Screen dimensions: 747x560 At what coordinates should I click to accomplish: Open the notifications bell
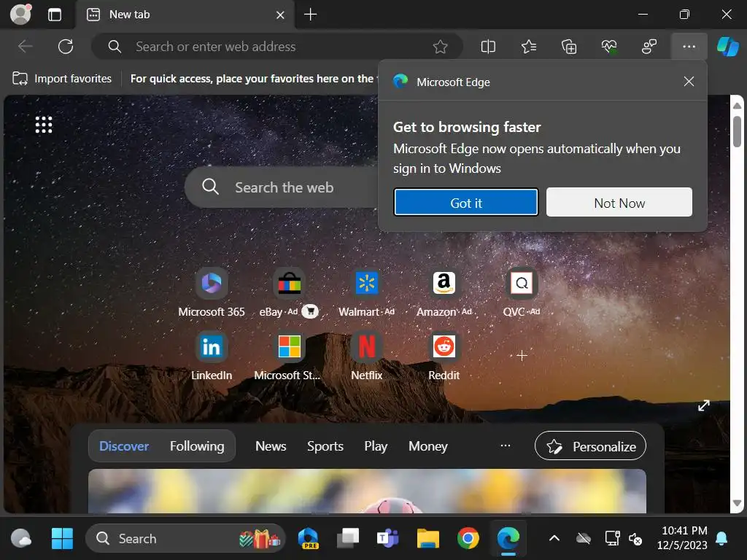[x=721, y=539]
